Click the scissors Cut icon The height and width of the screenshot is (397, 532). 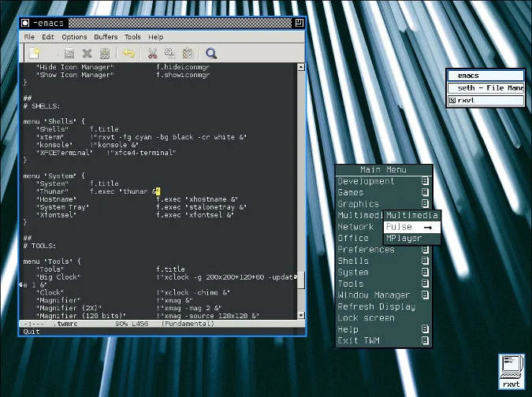point(153,54)
